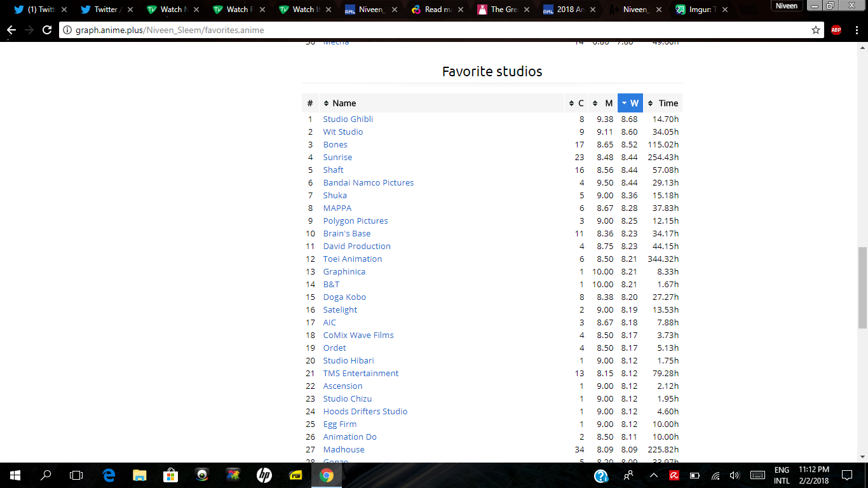Open Microsoft Edge from the taskbar

tap(109, 475)
